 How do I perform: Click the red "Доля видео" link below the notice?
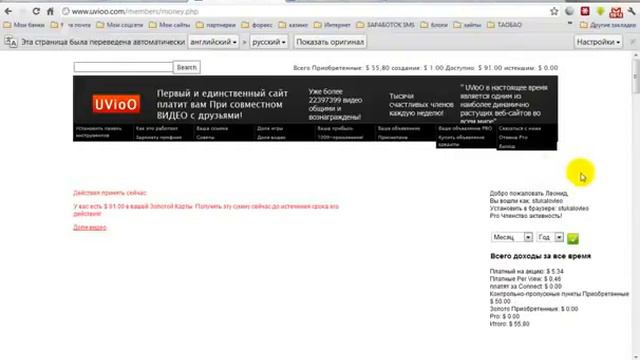point(90,227)
